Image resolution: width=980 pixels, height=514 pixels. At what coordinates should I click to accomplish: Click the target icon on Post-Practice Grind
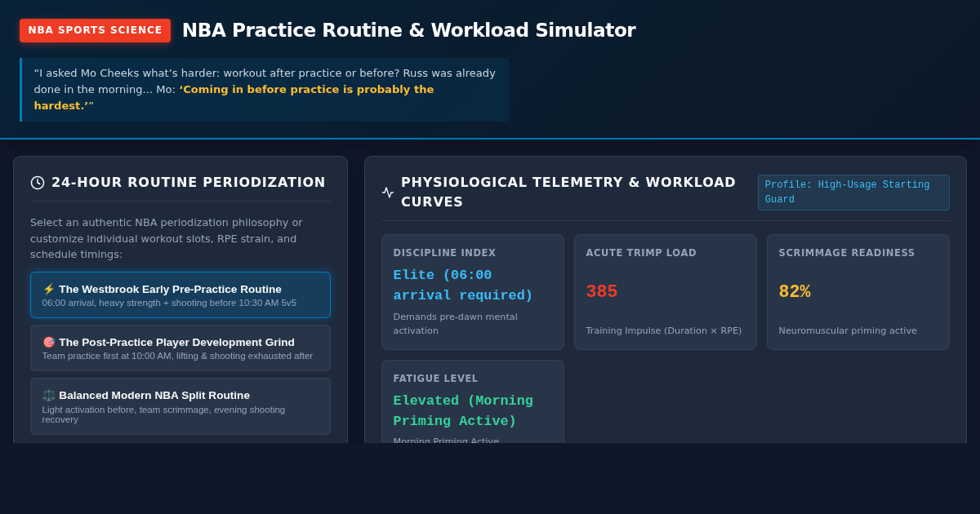click(x=49, y=342)
